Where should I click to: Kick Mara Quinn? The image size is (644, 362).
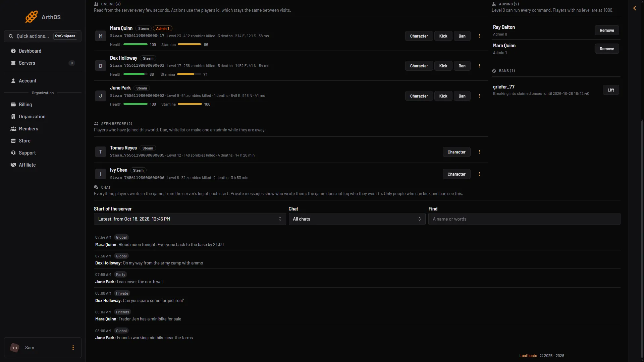443,36
